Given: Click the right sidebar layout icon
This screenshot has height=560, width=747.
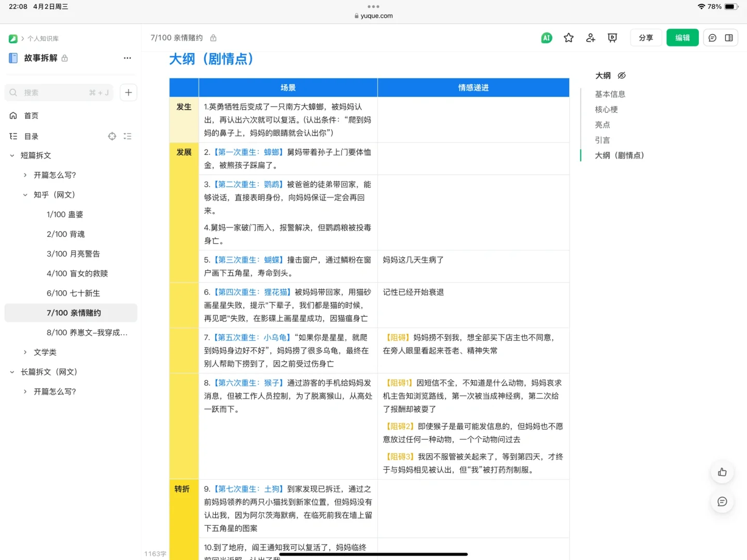Looking at the screenshot, I should 729,37.
